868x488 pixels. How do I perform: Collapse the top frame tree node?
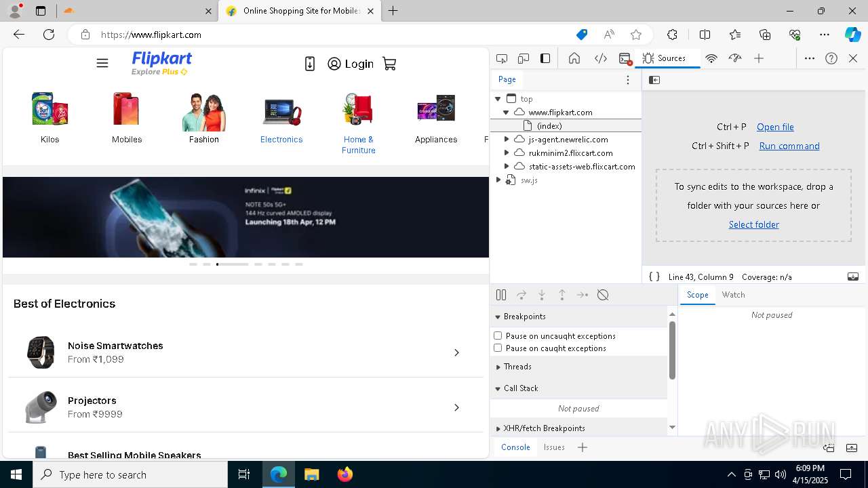coord(498,99)
